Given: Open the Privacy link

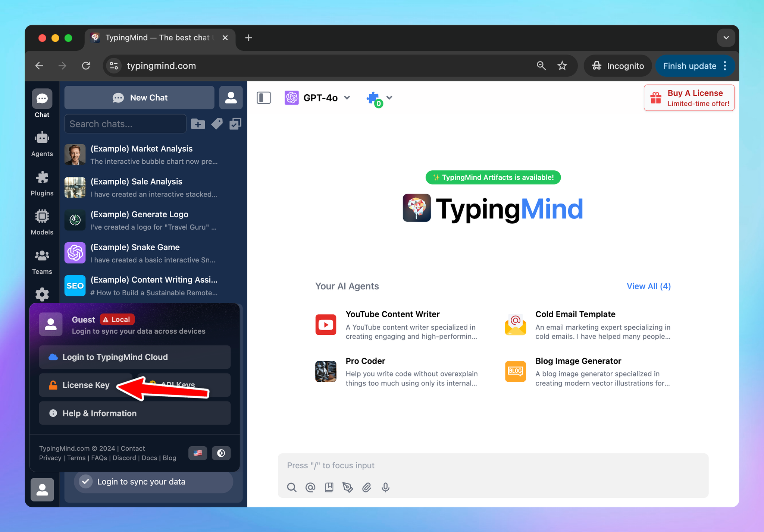Looking at the screenshot, I should pos(50,458).
